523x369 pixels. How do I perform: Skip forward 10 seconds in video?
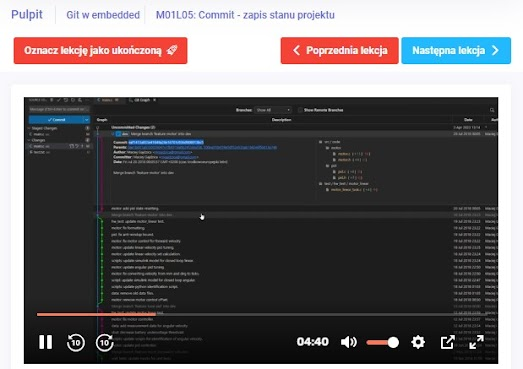click(104, 342)
